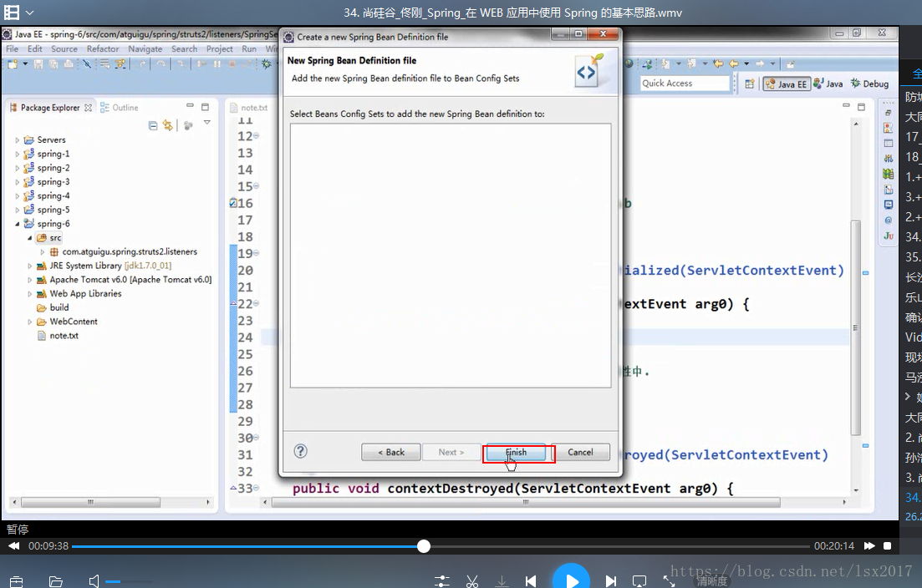This screenshot has width=922, height=588.
Task: Expand the Servers folder
Action: point(17,139)
